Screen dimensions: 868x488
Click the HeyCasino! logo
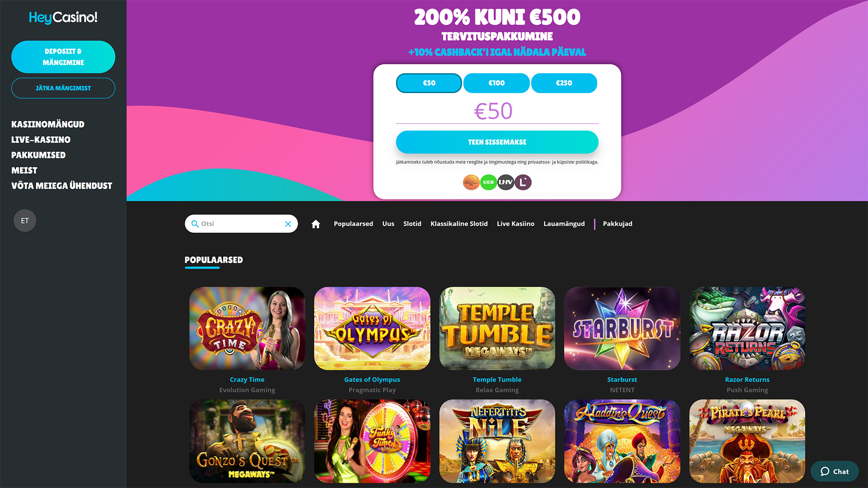pos(63,17)
